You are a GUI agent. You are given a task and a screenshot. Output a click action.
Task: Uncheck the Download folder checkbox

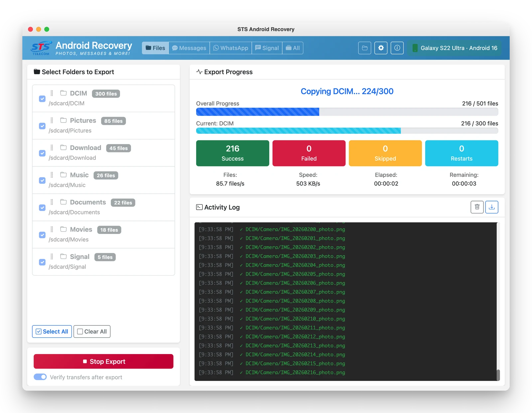coord(42,153)
